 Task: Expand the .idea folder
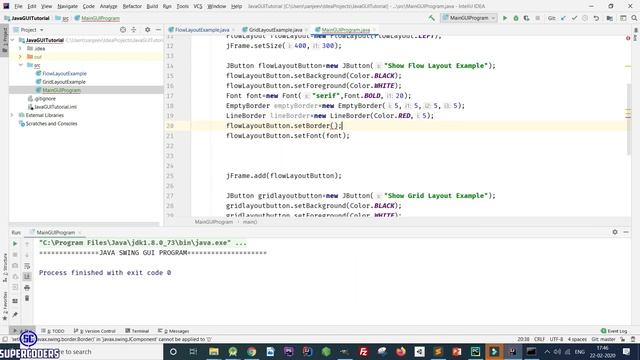pyautogui.click(x=20, y=48)
